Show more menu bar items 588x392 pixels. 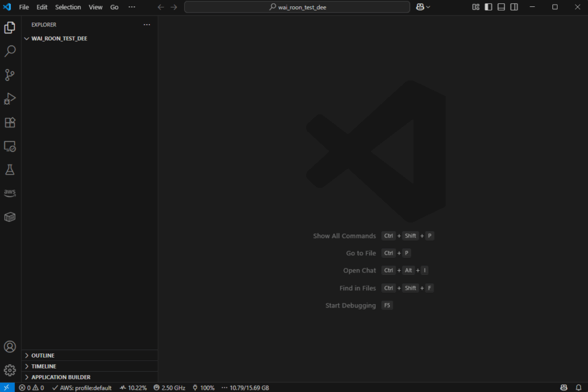131,7
